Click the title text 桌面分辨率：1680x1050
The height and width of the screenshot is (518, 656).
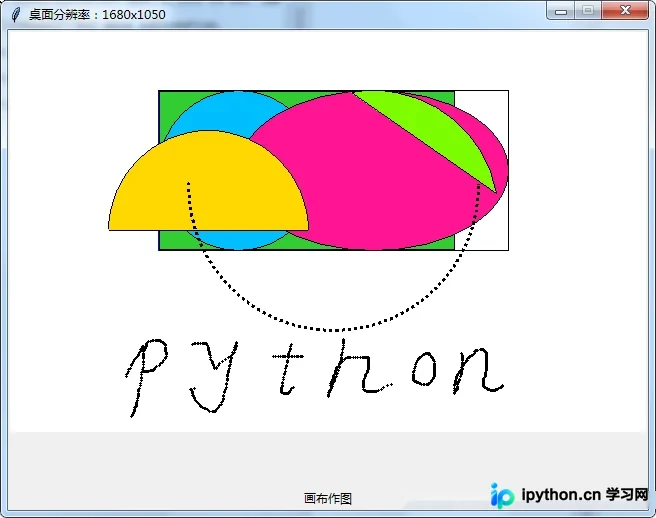(x=97, y=15)
